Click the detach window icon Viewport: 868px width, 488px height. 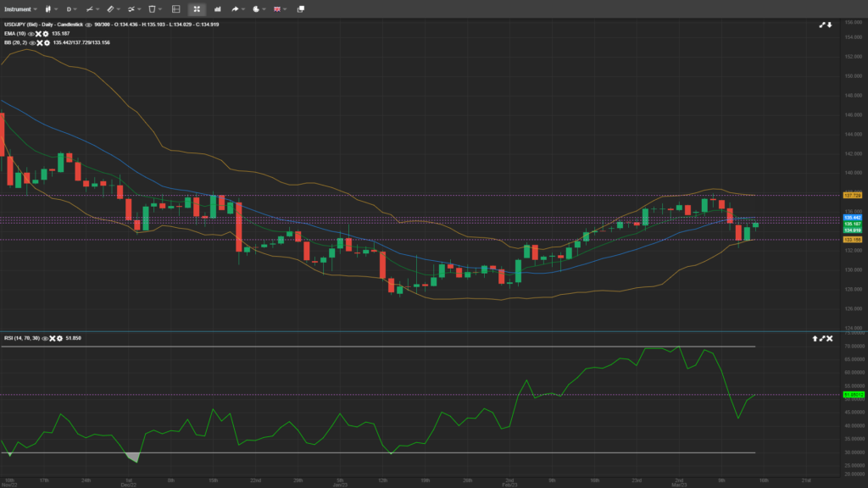point(301,8)
